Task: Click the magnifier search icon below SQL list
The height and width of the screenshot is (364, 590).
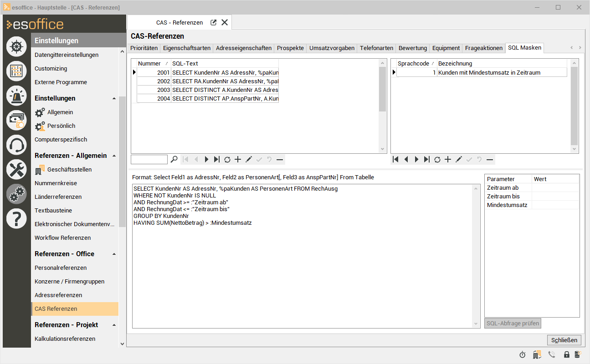Action: (174, 159)
